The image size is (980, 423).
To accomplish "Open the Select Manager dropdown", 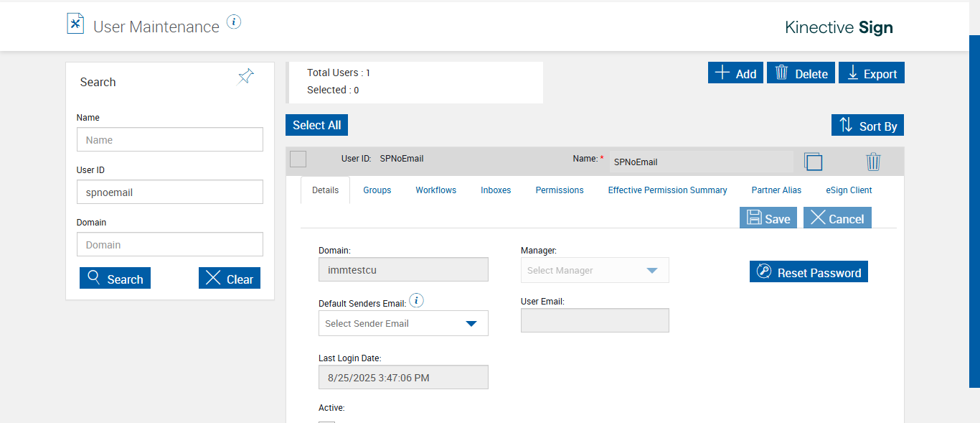I will click(x=595, y=271).
